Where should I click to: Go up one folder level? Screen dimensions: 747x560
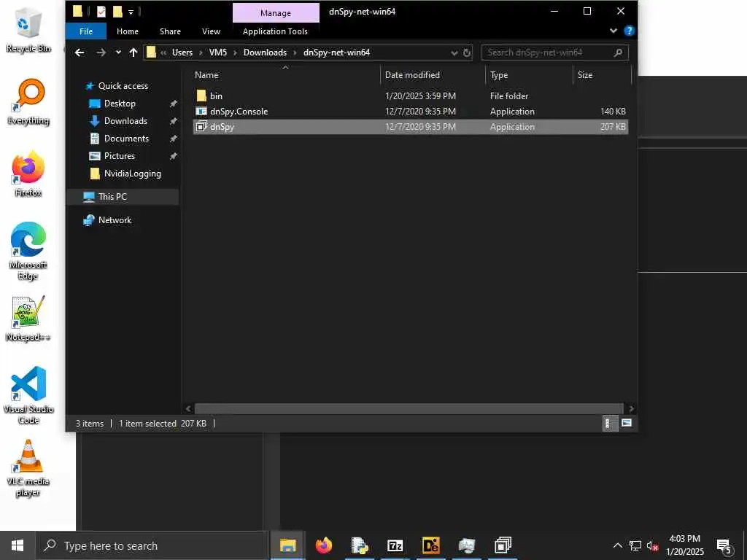pos(133,52)
